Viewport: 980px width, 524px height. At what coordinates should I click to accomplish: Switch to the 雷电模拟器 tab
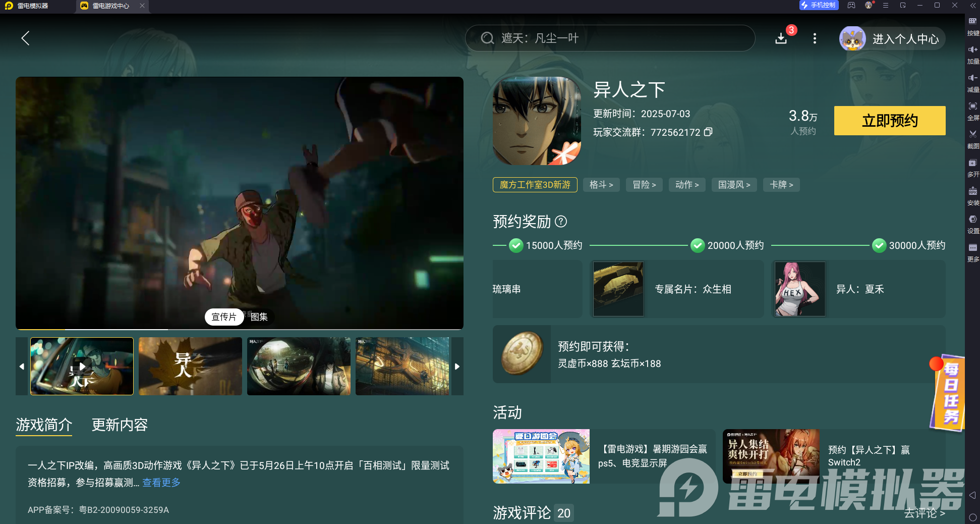point(33,6)
